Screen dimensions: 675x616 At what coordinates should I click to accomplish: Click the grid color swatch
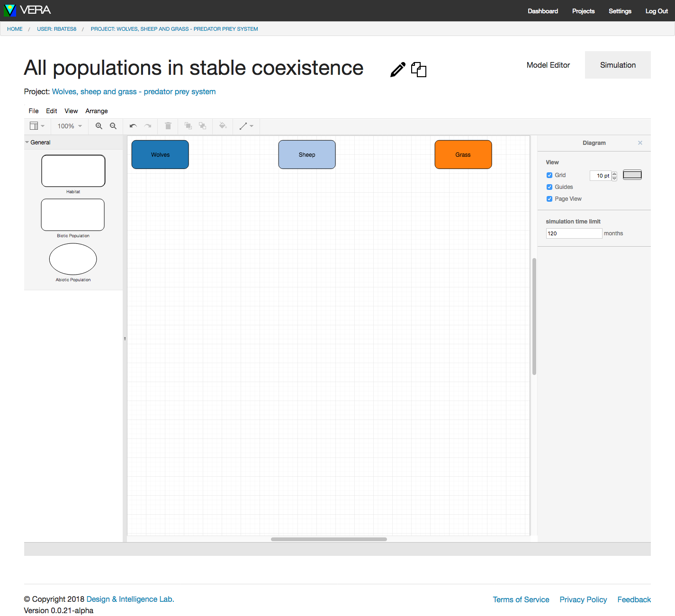pos(632,175)
